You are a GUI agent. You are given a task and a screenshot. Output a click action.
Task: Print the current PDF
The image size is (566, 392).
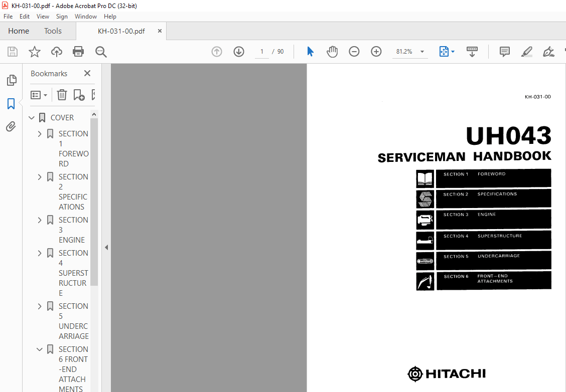coord(78,51)
